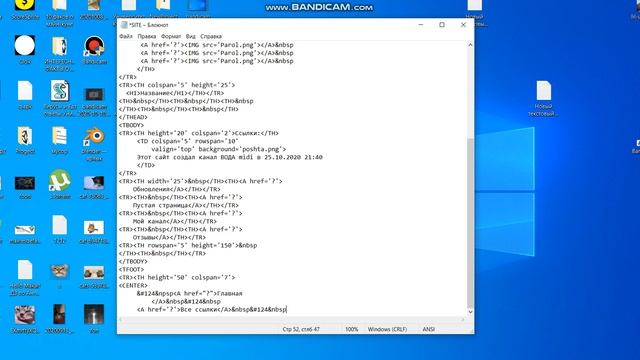The image size is (640, 360).
Task: Click the <H1>Название</H1> line
Action: [x=175, y=93]
